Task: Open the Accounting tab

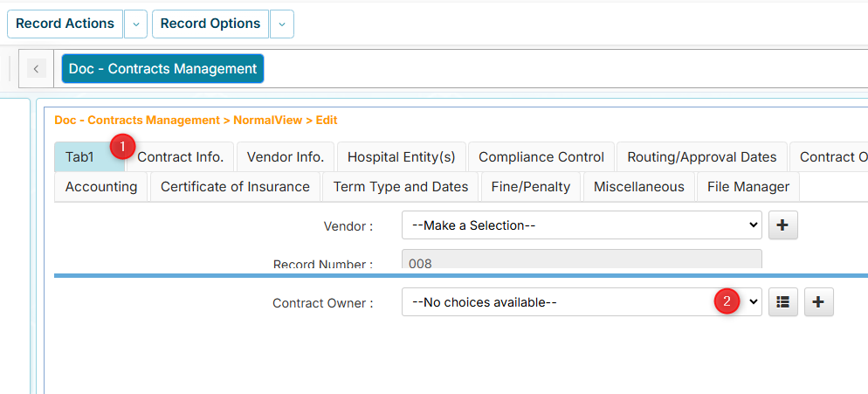Action: (101, 187)
